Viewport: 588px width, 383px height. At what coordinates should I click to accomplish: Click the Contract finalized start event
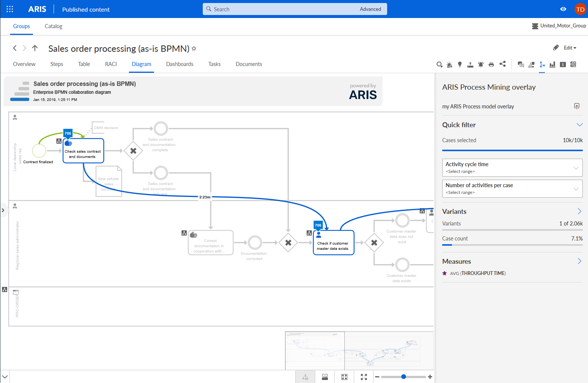[39, 151]
